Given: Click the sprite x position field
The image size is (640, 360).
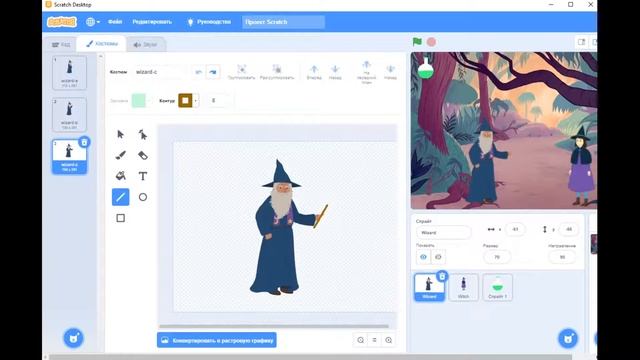Looking at the screenshot, I should point(515,229).
